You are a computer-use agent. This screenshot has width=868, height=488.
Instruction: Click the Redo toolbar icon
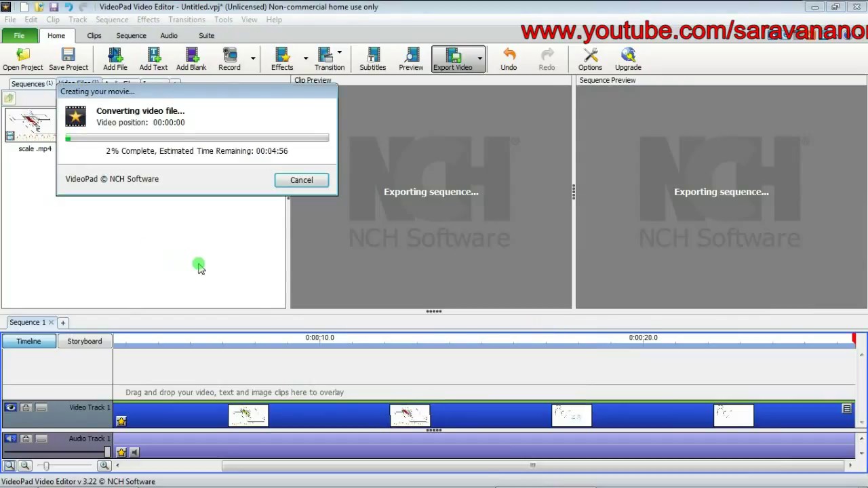point(547,59)
